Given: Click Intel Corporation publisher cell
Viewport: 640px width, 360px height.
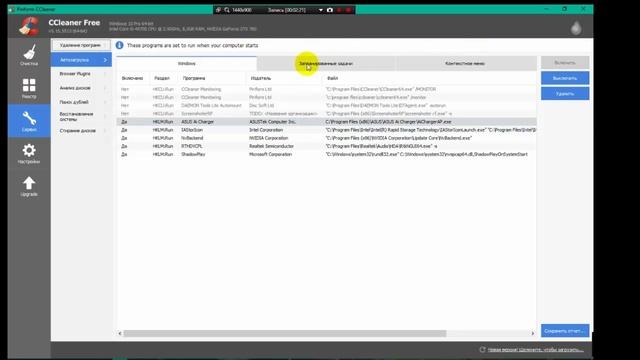Looking at the screenshot, I should (266, 130).
